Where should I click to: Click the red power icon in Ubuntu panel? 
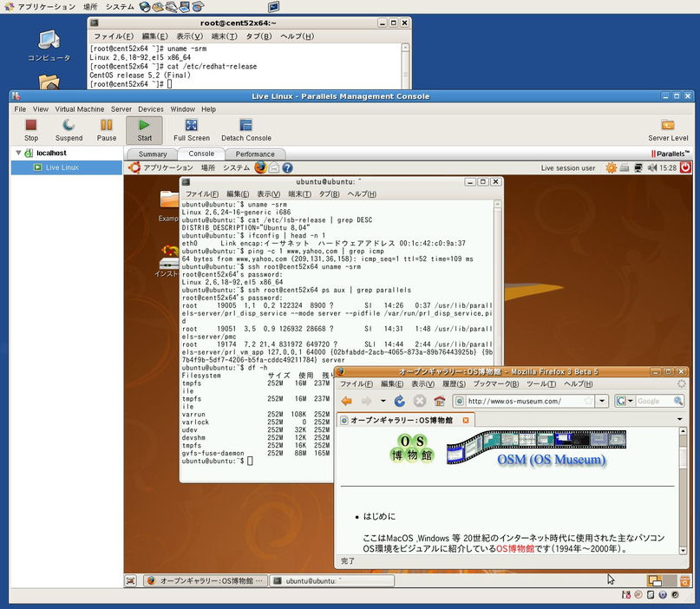pyautogui.click(x=686, y=168)
